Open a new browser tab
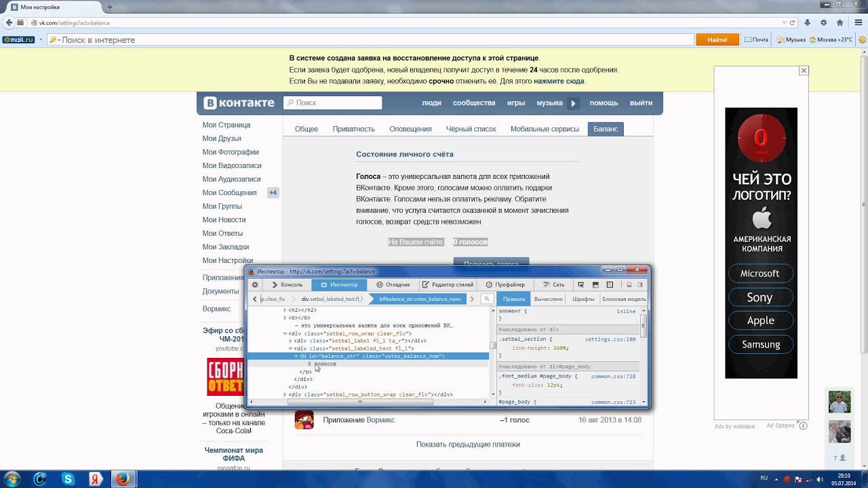Image resolution: width=868 pixels, height=488 pixels. click(x=110, y=7)
